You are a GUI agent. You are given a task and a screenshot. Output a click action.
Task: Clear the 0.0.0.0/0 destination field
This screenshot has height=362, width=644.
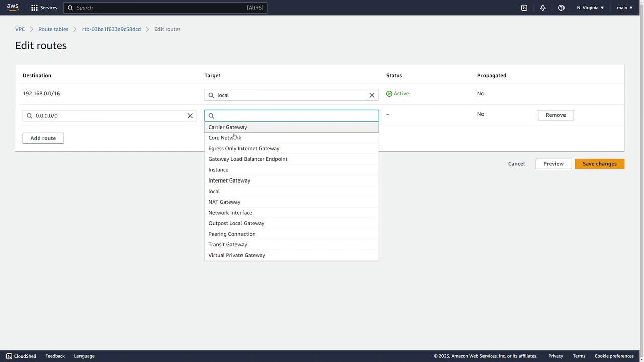[x=190, y=116]
